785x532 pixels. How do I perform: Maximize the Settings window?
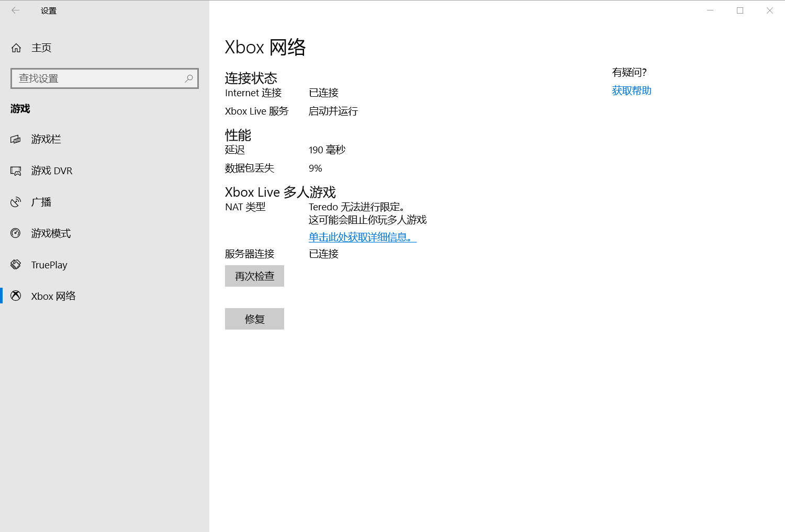click(x=740, y=10)
